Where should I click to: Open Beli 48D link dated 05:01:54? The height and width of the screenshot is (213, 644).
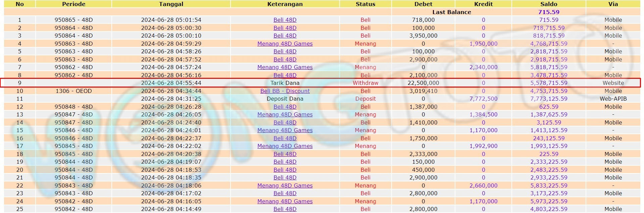click(x=285, y=20)
